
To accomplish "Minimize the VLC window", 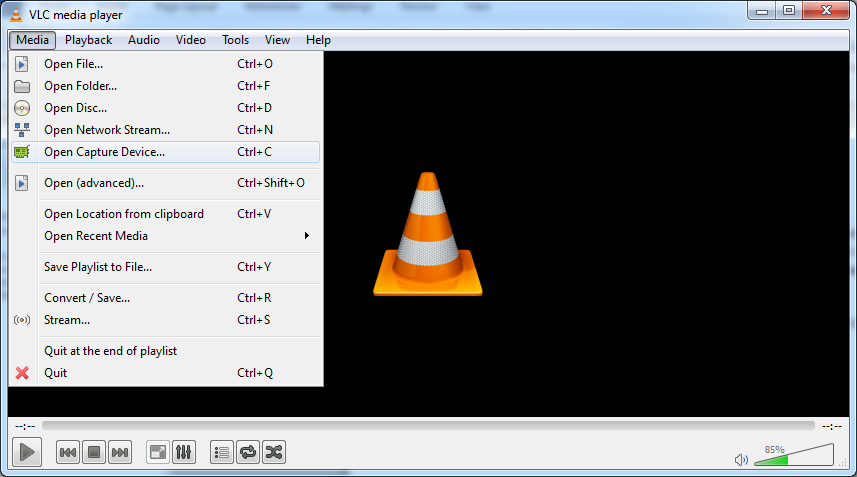I will (x=762, y=11).
